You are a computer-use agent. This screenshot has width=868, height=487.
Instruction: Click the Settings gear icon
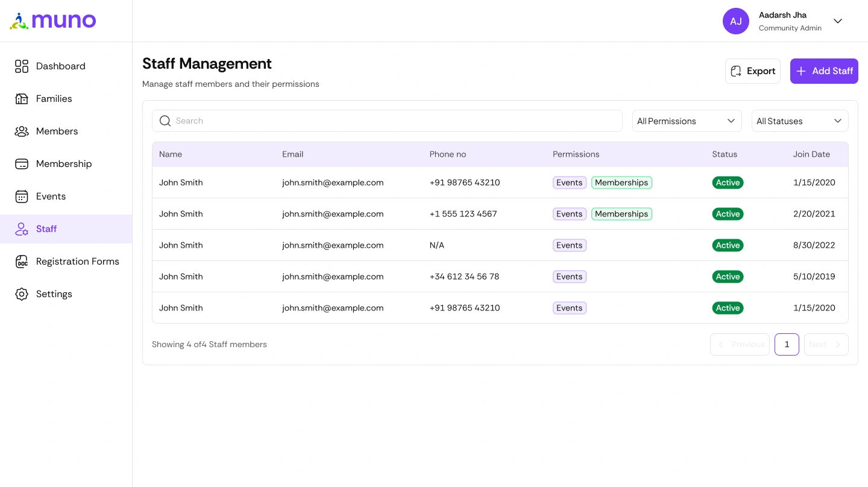point(22,294)
